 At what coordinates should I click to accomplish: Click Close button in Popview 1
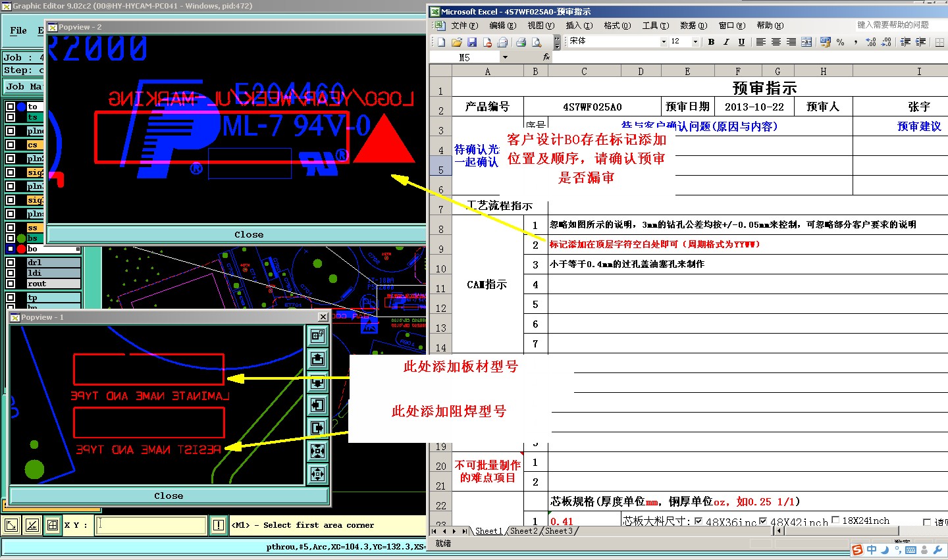point(169,496)
